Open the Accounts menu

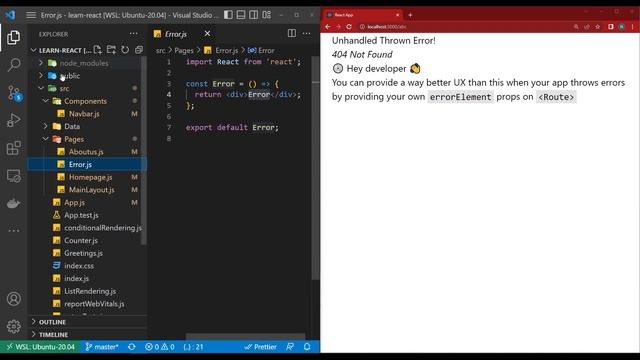(x=13, y=299)
